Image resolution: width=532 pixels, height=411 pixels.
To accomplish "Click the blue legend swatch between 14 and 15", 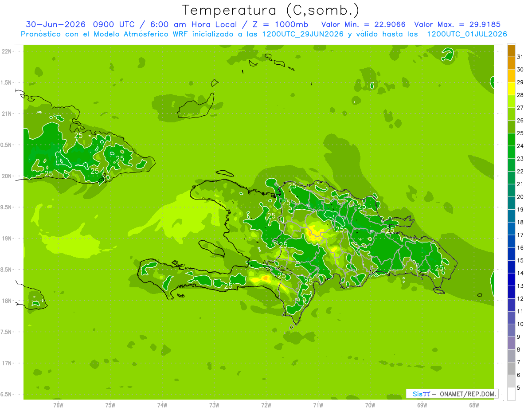I will (511, 266).
